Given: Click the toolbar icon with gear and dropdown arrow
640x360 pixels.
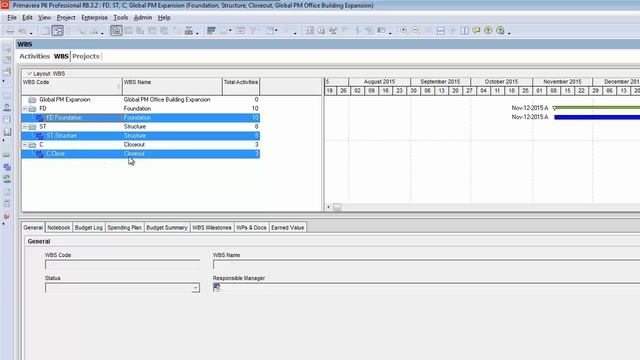Looking at the screenshot, I should 189,31.
